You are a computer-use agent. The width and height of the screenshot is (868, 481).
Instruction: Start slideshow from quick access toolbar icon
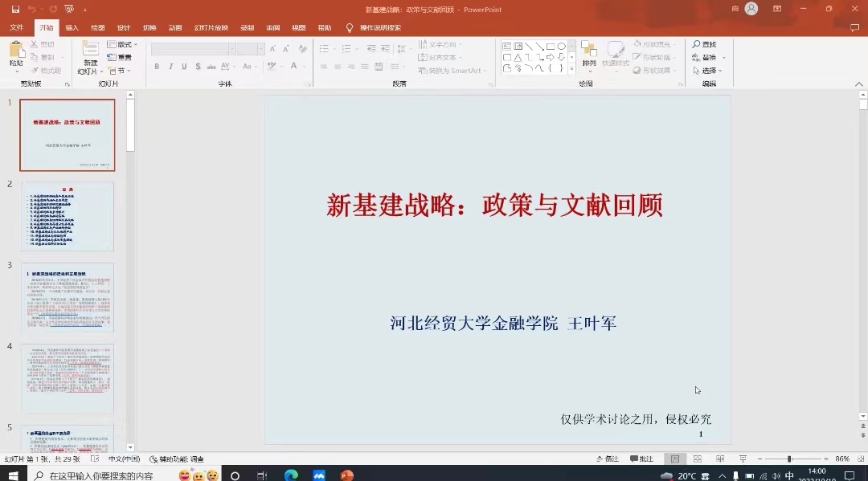pyautogui.click(x=69, y=10)
